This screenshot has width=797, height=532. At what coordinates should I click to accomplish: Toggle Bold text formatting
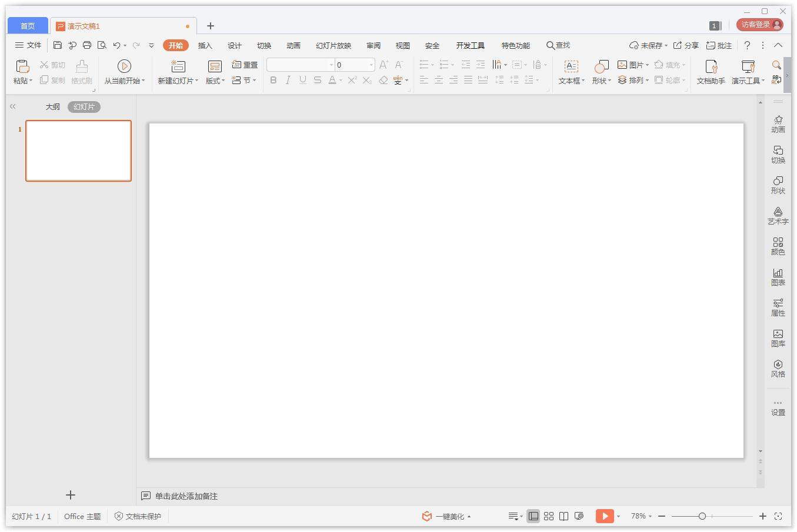[x=273, y=81]
